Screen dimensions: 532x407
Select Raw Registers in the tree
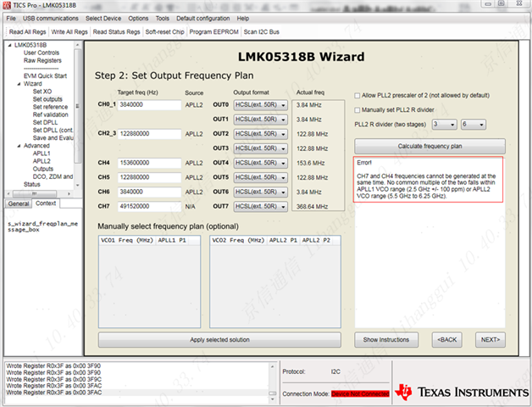[42, 61]
